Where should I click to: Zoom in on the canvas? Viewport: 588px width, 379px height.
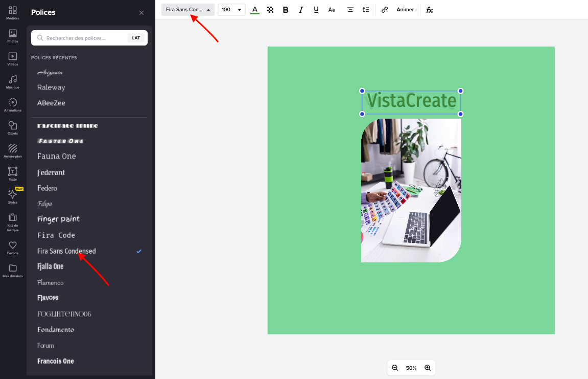(428, 368)
